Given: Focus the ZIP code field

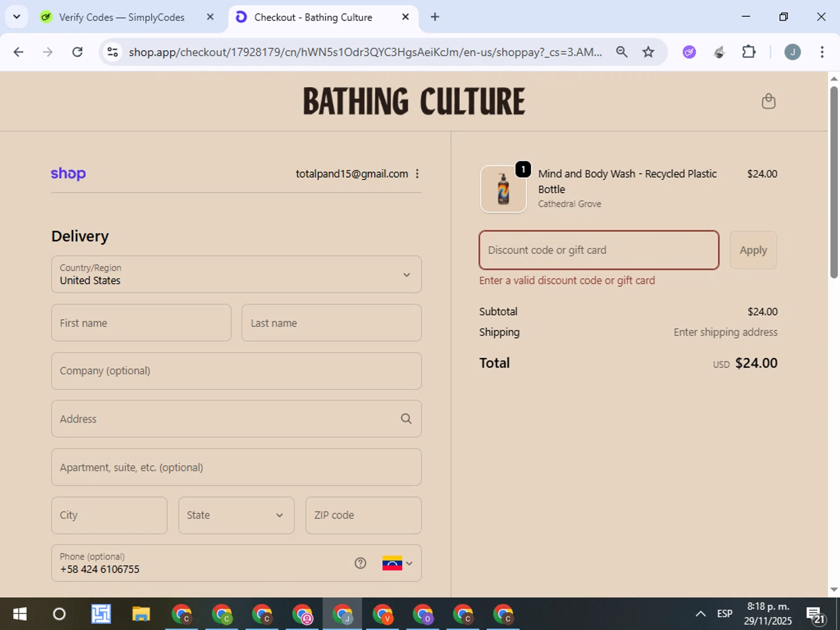Looking at the screenshot, I should point(363,515).
